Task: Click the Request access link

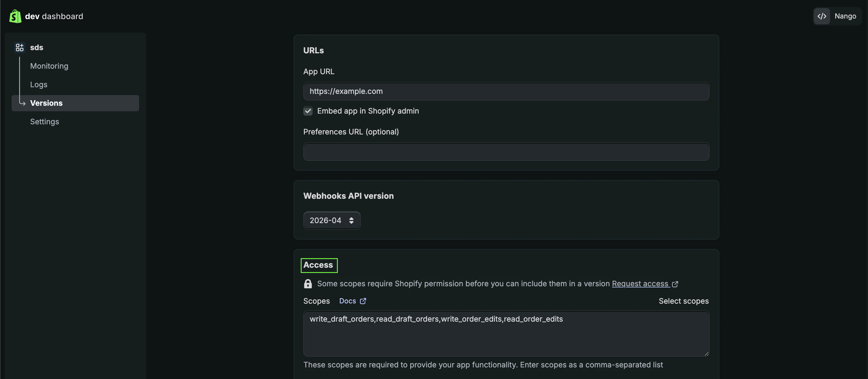Action: [x=639, y=284]
